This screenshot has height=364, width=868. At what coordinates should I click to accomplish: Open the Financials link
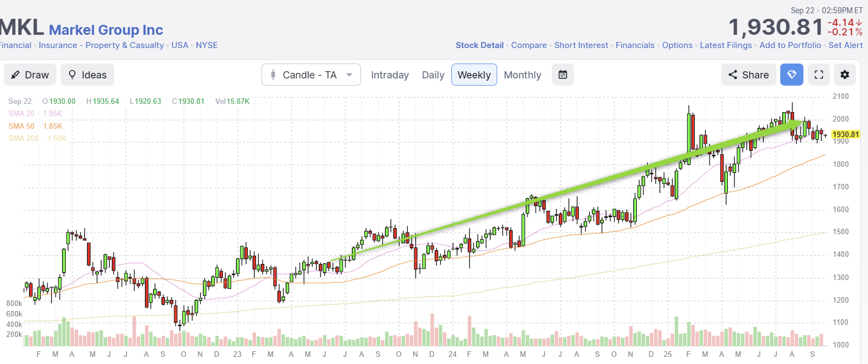click(635, 45)
